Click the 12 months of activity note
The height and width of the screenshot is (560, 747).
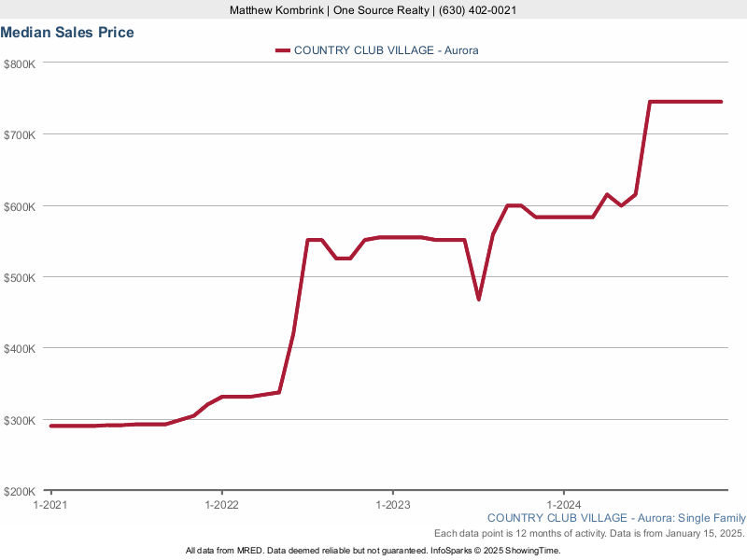[588, 533]
